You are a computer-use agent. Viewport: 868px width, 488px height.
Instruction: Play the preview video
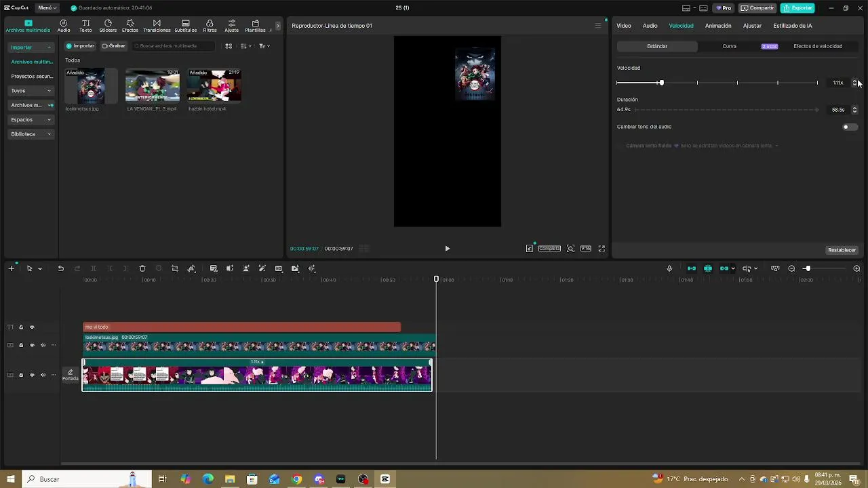click(447, 249)
